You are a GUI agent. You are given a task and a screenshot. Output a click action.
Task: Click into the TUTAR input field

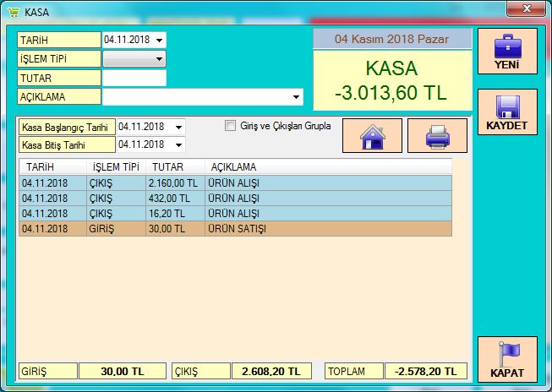click(x=134, y=78)
